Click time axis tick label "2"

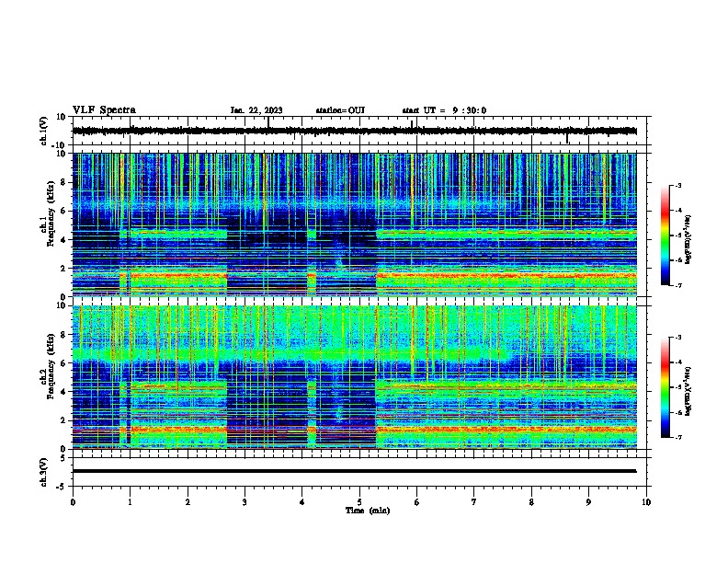(x=188, y=502)
